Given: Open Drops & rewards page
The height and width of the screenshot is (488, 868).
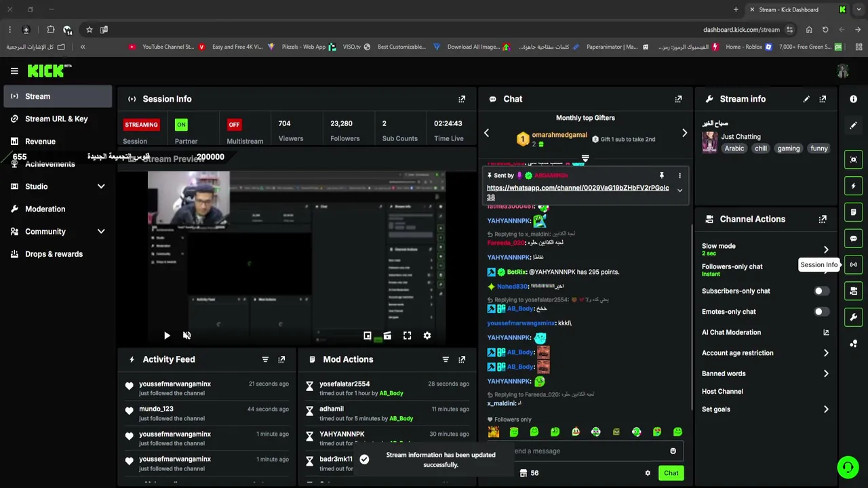Looking at the screenshot, I should 58,254.
